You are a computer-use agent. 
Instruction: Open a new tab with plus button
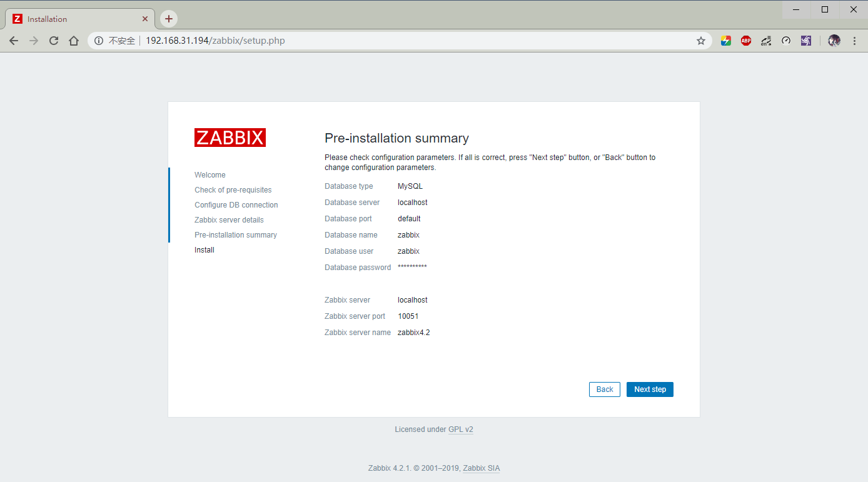(x=168, y=19)
